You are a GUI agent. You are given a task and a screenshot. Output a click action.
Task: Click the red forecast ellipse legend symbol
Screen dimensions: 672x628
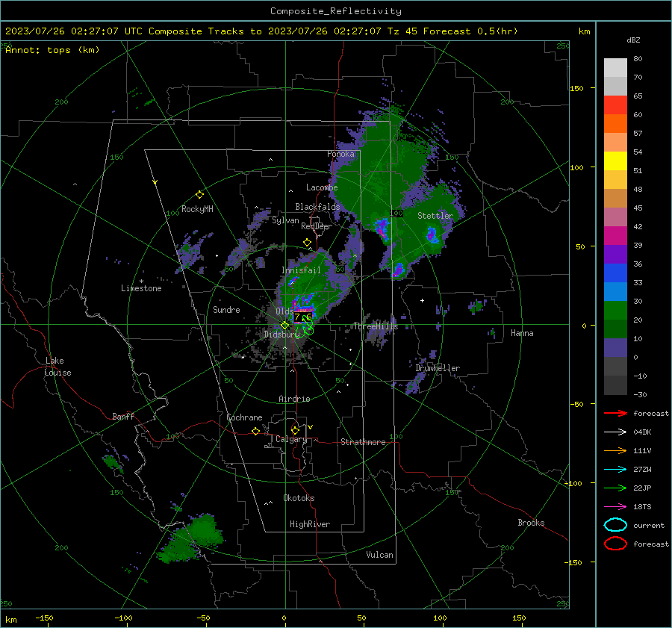[x=615, y=544]
